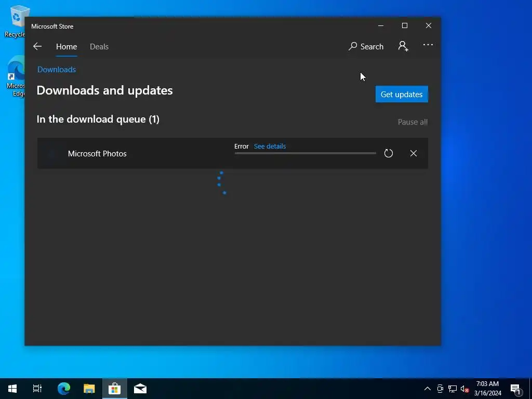This screenshot has height=399, width=532.
Task: Launch Microsoft Edge from the taskbar
Action: point(63,389)
